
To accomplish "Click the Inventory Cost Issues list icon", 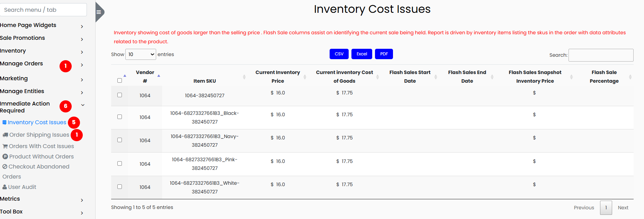I will click(x=5, y=122).
